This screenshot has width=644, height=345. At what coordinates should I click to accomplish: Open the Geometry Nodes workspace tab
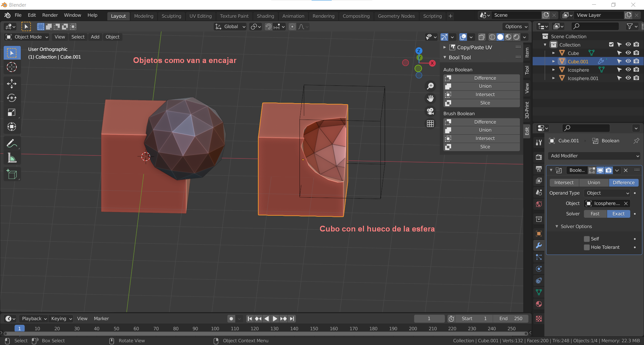pos(396,16)
